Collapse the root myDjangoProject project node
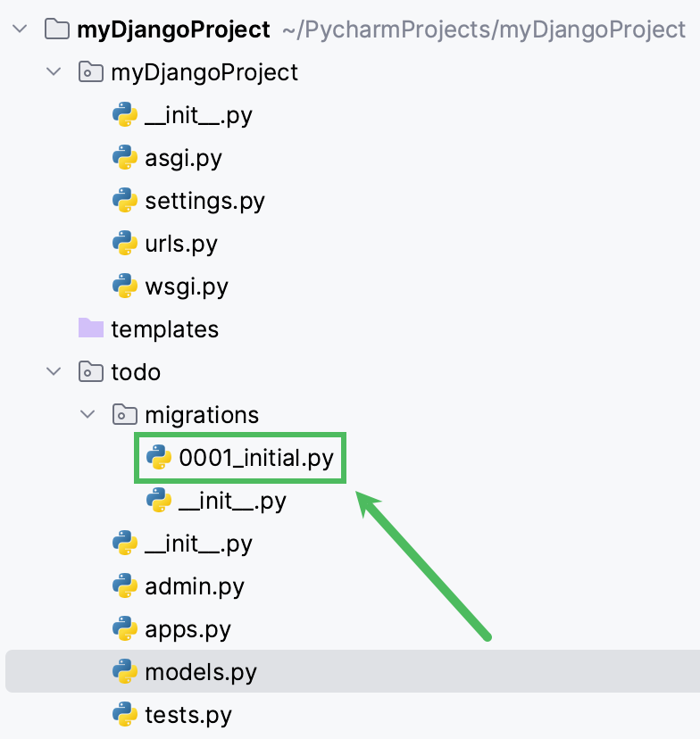The image size is (700, 739). coord(21,29)
